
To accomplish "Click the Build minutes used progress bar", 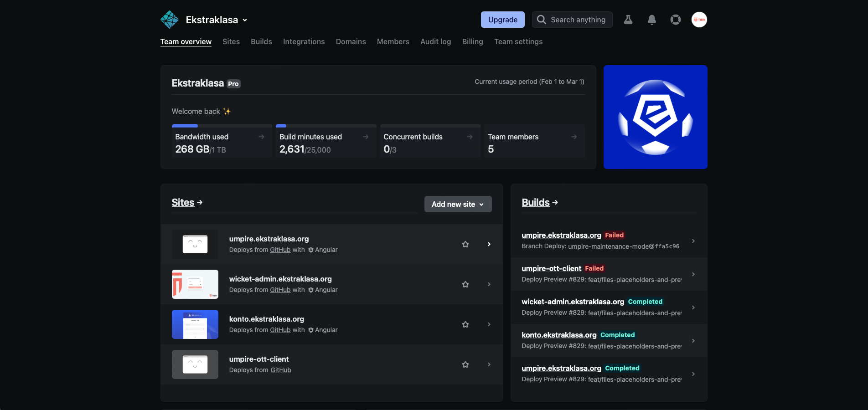I will point(326,126).
